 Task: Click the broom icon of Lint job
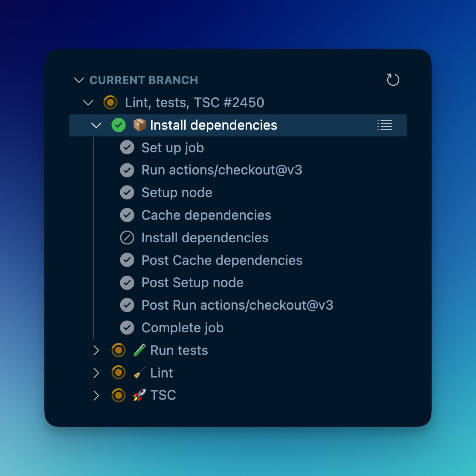click(x=139, y=373)
